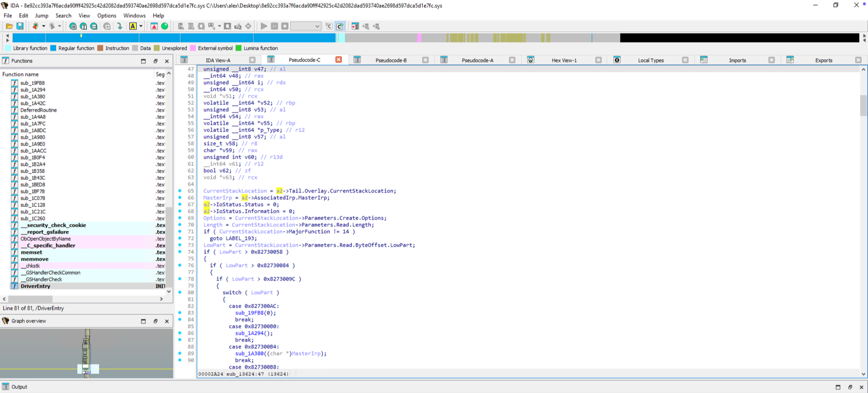Click the Open file toolbar icon
Image resolution: width=868 pixels, height=393 pixels.
tap(9, 26)
